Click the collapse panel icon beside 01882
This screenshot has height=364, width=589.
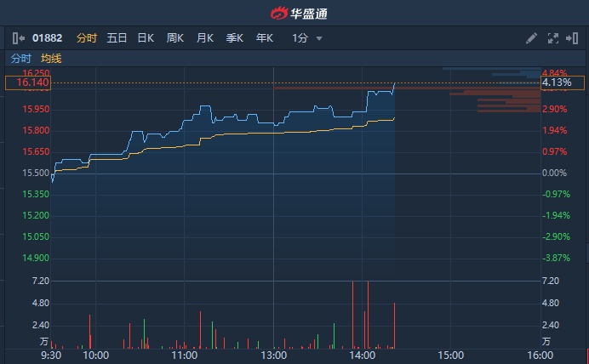19,38
